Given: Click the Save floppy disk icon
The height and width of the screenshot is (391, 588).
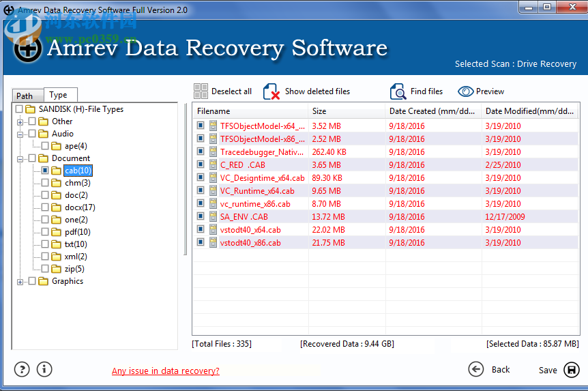Looking at the screenshot, I should (572, 370).
